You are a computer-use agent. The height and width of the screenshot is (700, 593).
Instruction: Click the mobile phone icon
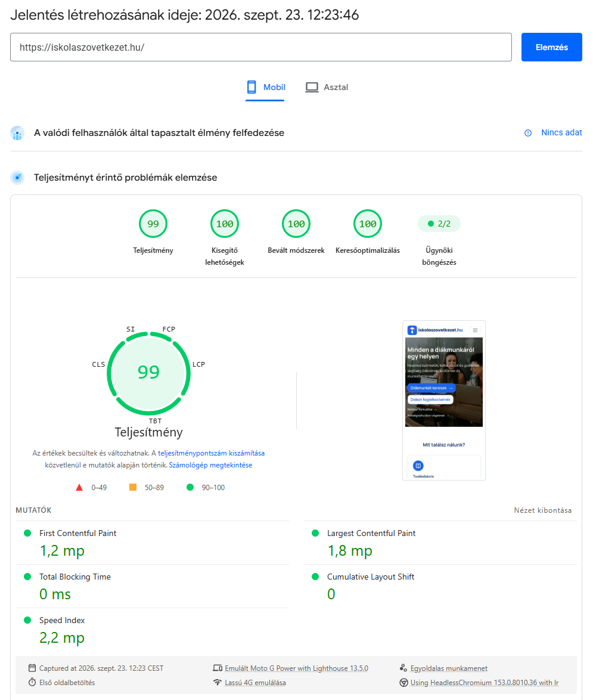[x=252, y=87]
